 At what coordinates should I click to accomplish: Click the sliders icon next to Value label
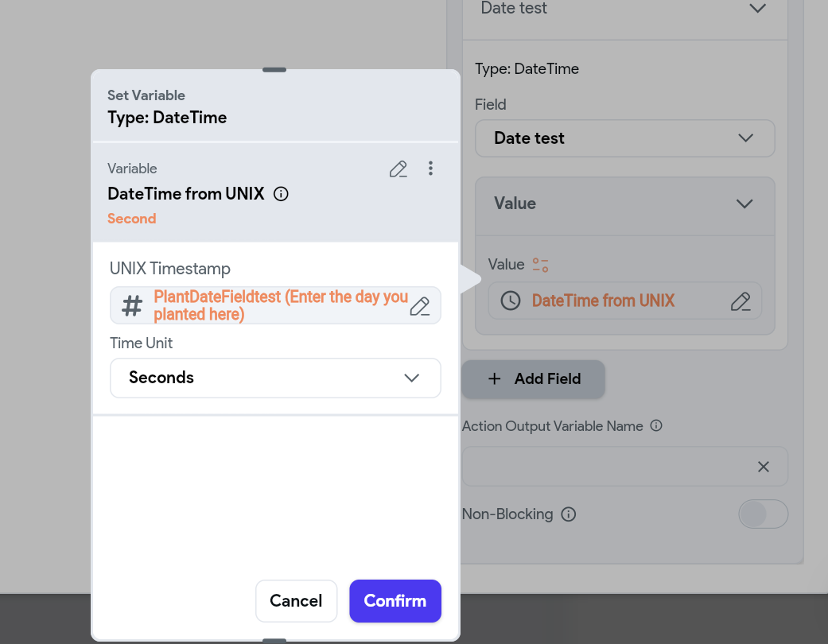pos(541,265)
